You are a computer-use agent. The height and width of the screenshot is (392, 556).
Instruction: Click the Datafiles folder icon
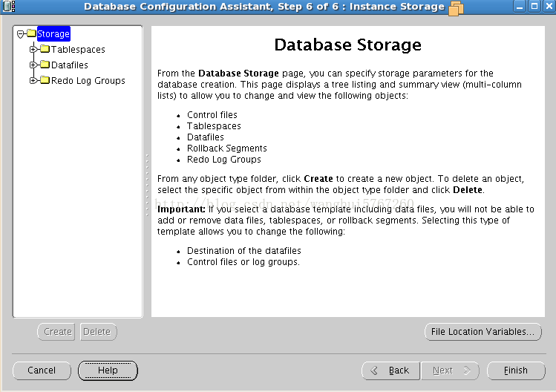(45, 65)
